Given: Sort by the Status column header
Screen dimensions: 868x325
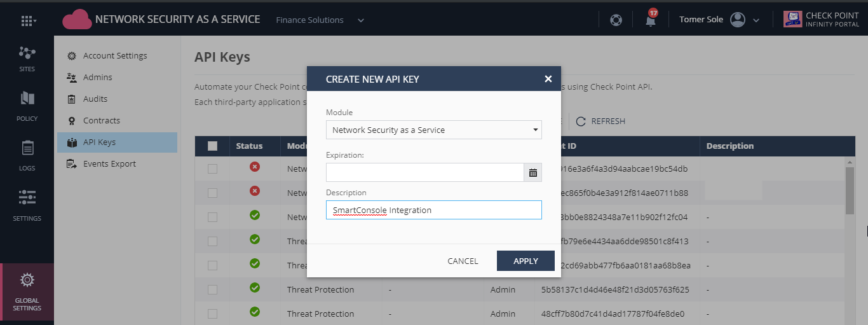Looking at the screenshot, I should pyautogui.click(x=249, y=146).
